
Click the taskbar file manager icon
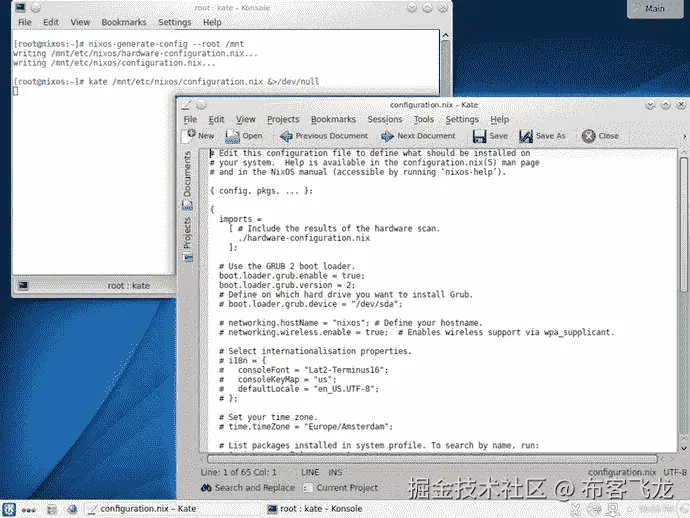[x=52, y=509]
